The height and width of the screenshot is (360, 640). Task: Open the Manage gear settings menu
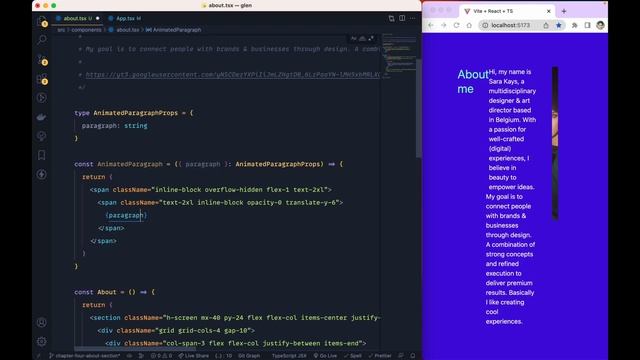coord(42,341)
